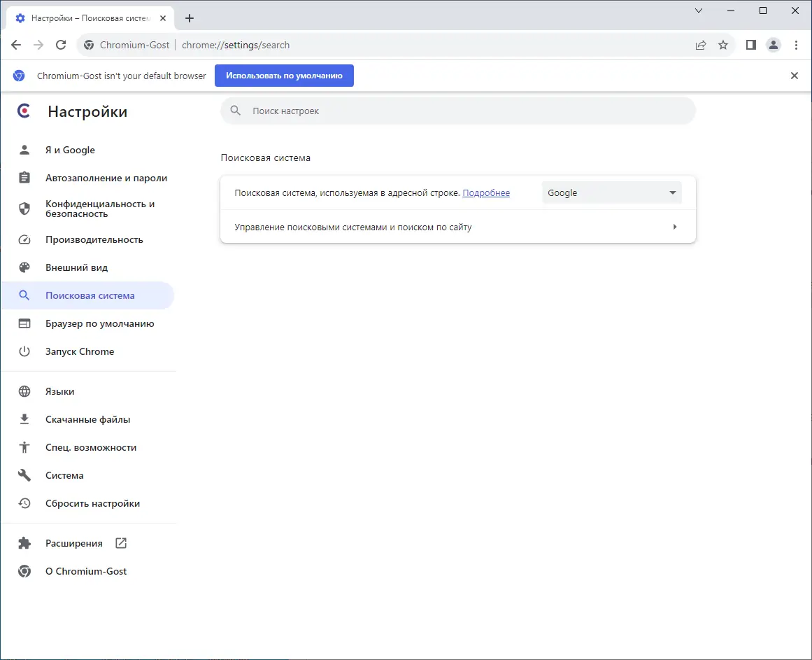Open the Запуск Chrome section
Image resolution: width=812 pixels, height=660 pixels.
tap(88, 351)
